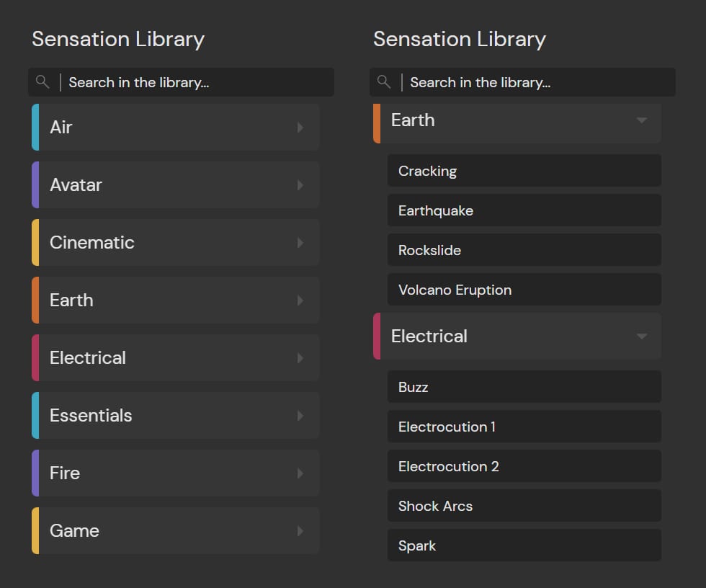
Task: Select the Electrocution 1 sensation
Action: pos(524,427)
